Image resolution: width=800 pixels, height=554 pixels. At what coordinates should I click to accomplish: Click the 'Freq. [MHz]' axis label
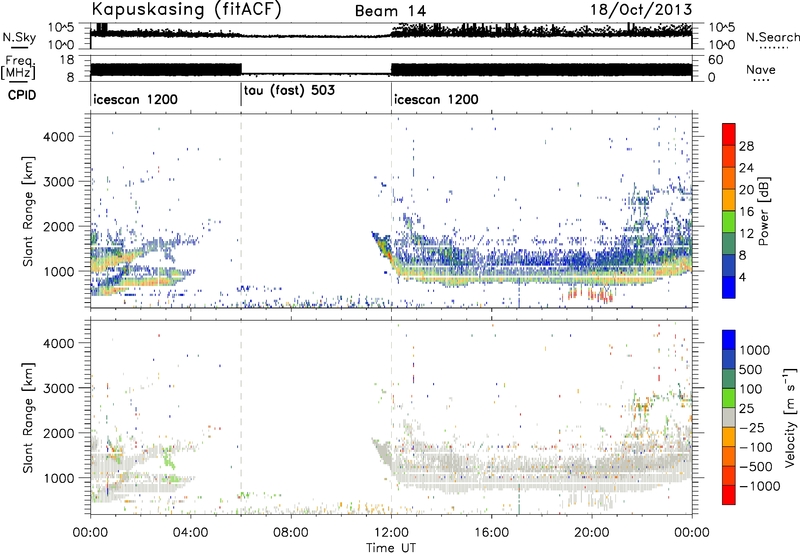(20, 67)
